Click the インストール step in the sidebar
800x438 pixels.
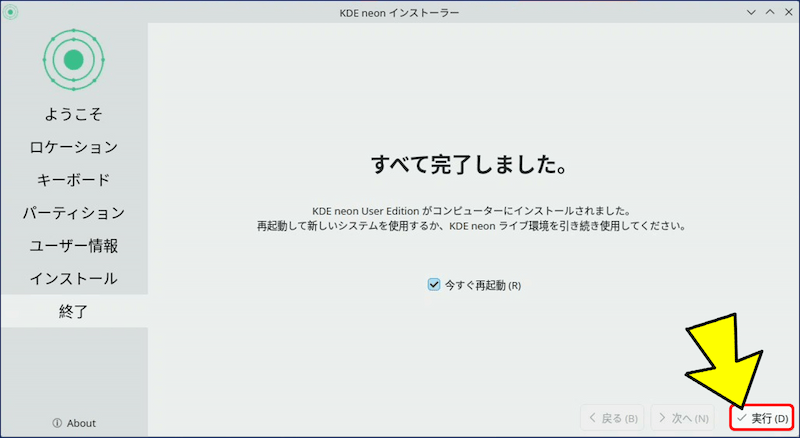tap(73, 278)
